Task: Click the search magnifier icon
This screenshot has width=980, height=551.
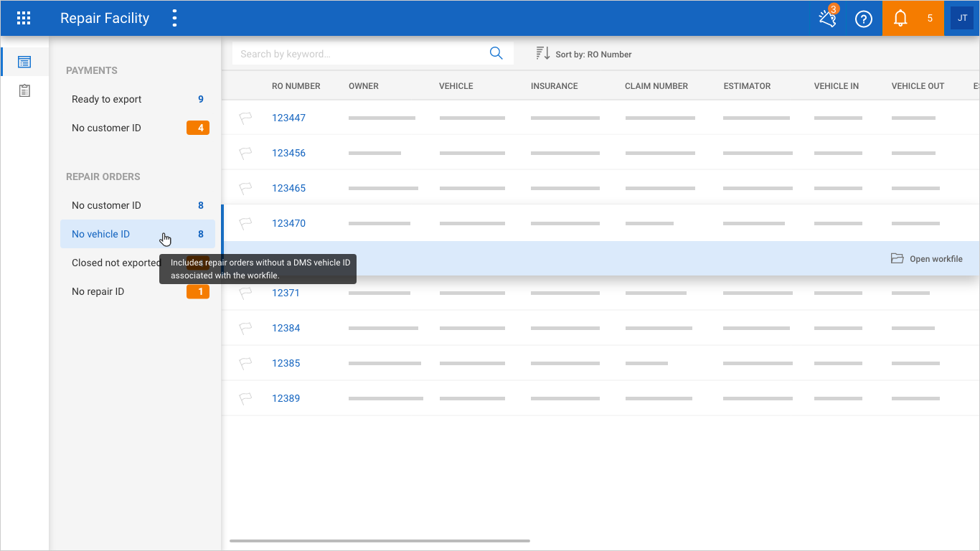Action: tap(496, 54)
